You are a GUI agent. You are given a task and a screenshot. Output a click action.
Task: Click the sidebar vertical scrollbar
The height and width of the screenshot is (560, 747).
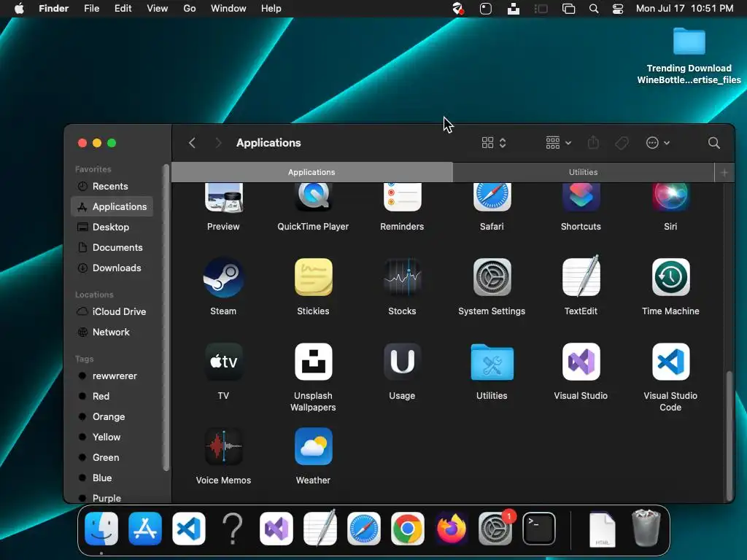coord(166,318)
